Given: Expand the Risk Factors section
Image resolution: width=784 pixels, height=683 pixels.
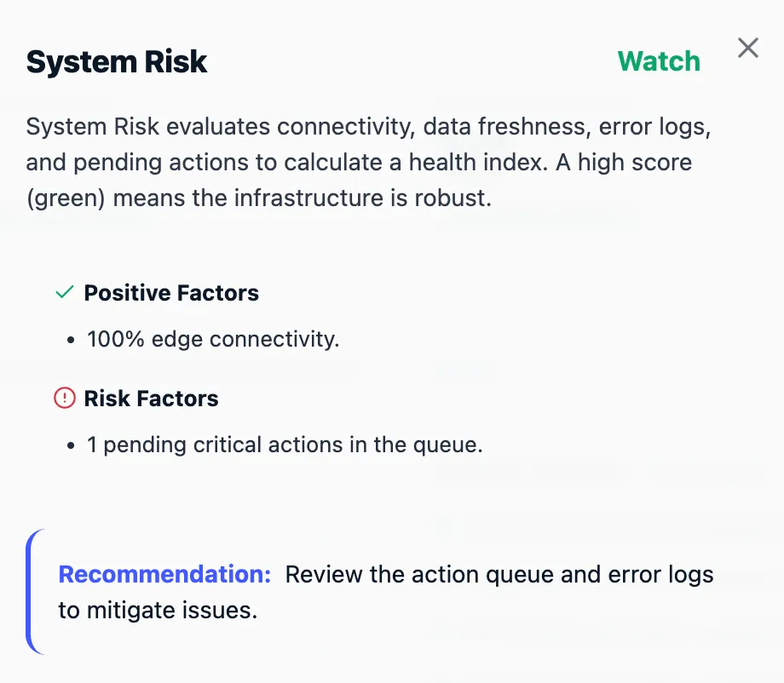Looking at the screenshot, I should pos(151,398).
